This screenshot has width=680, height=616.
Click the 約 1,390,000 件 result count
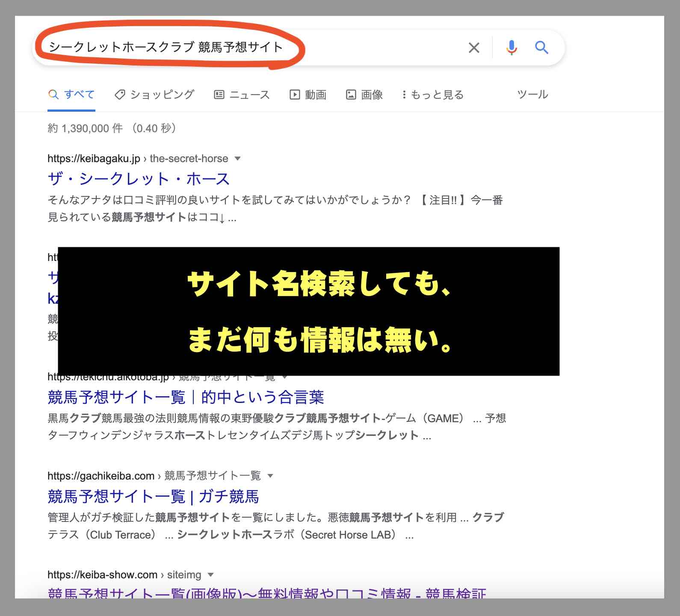[x=85, y=128]
